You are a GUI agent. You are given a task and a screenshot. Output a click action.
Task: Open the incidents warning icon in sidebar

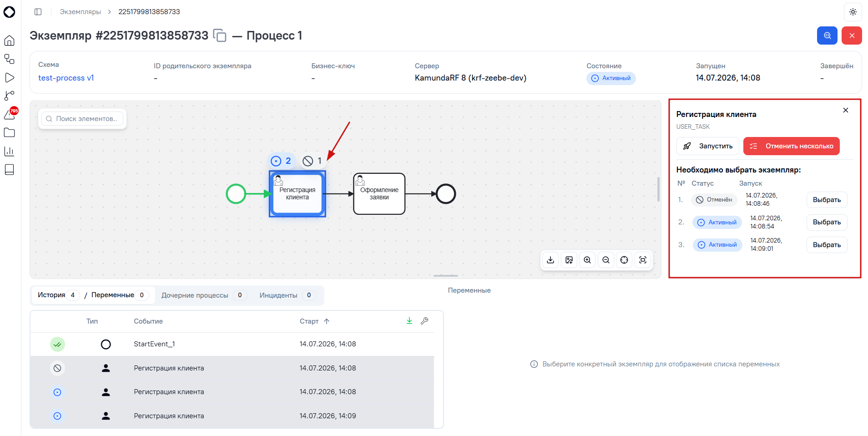point(10,114)
